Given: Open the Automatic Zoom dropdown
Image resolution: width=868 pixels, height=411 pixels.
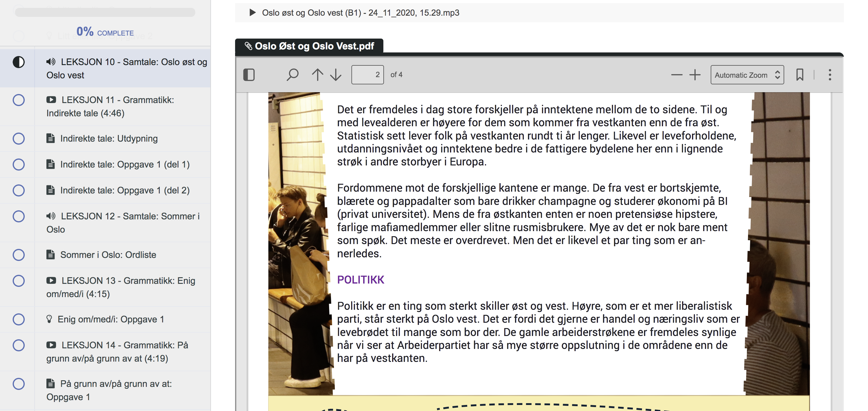Looking at the screenshot, I should pos(747,75).
